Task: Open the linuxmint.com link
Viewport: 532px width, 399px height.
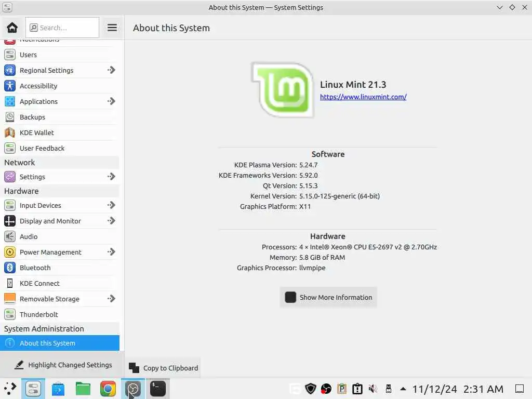Action: pyautogui.click(x=363, y=97)
